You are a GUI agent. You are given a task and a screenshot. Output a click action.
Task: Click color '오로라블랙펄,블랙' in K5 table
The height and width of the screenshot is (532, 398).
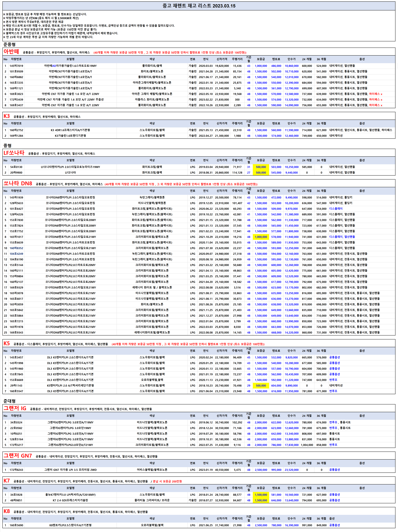click(x=152, y=380)
